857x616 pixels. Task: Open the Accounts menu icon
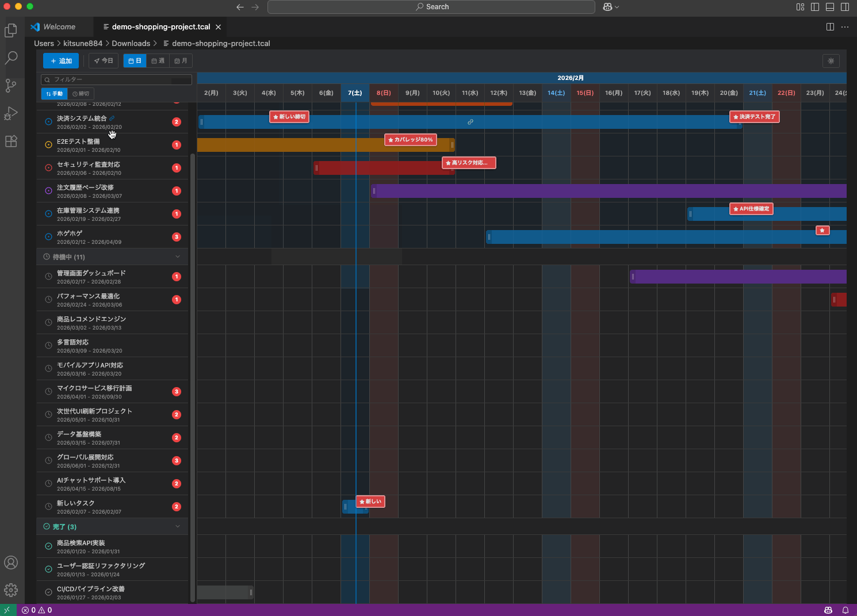tap(11, 563)
